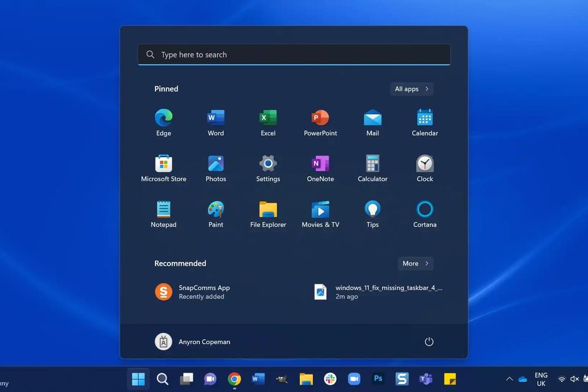Viewport: 588px width, 392px height.
Task: Open Photoshop from the taskbar
Action: [378, 378]
